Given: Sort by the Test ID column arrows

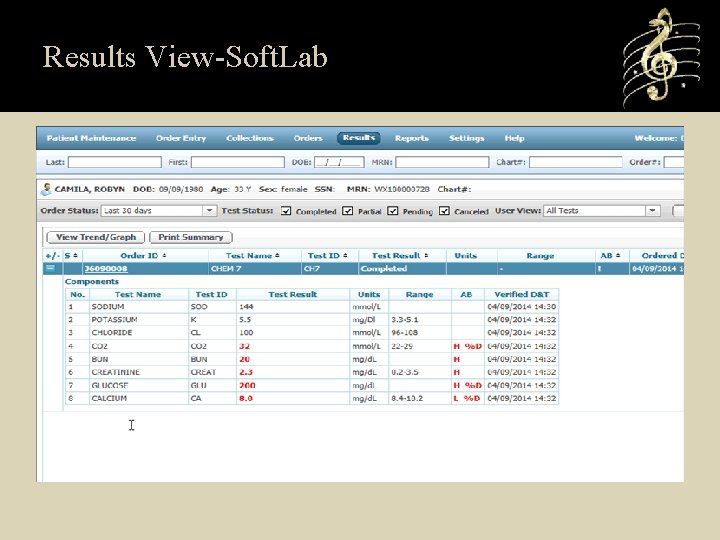Looking at the screenshot, I should coord(345,255).
